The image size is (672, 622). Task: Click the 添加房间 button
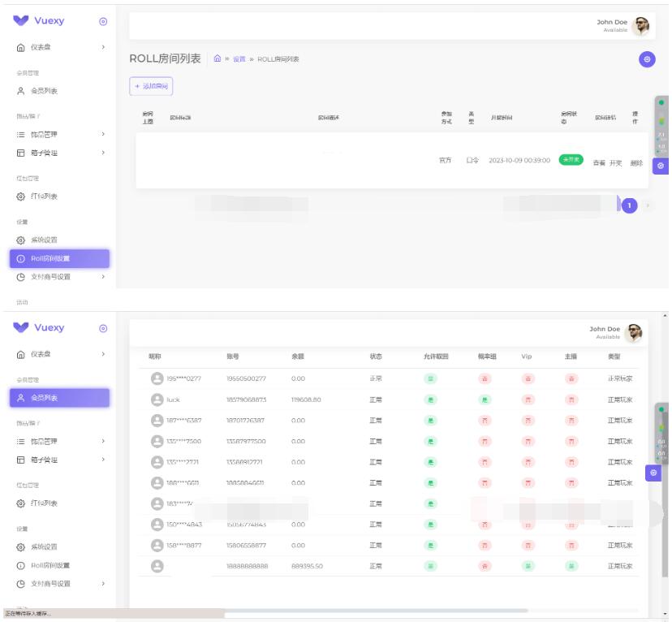click(x=151, y=86)
